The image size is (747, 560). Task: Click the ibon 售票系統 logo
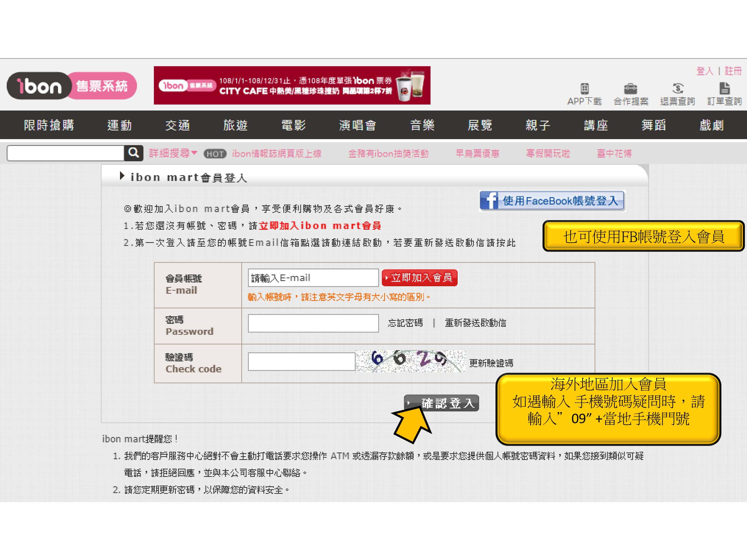point(72,85)
